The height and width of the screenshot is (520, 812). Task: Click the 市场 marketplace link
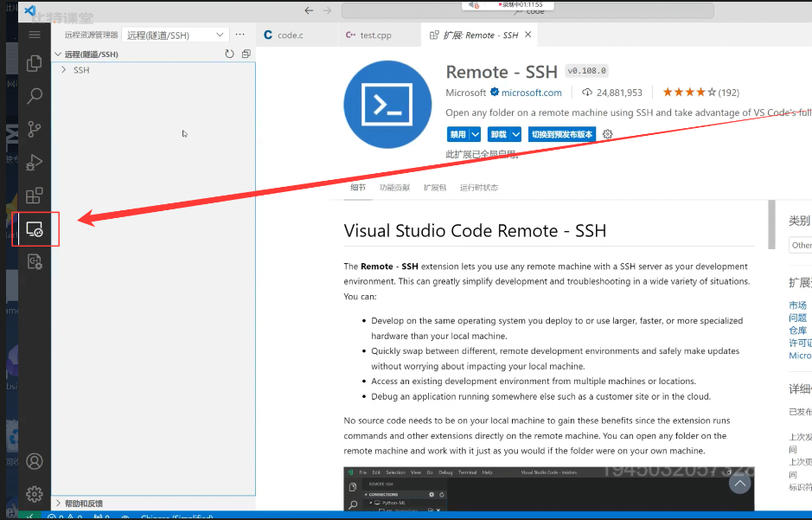point(797,305)
